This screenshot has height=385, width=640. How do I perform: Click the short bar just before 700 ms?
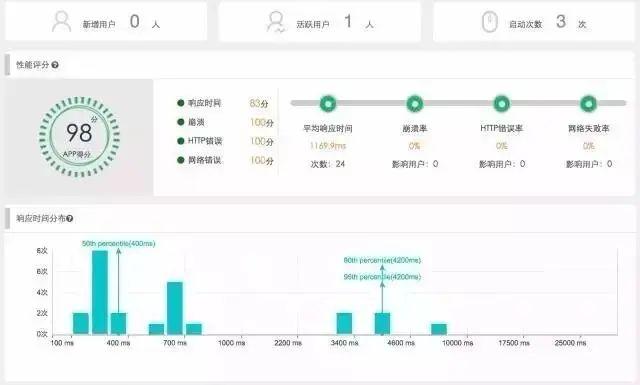156,329
